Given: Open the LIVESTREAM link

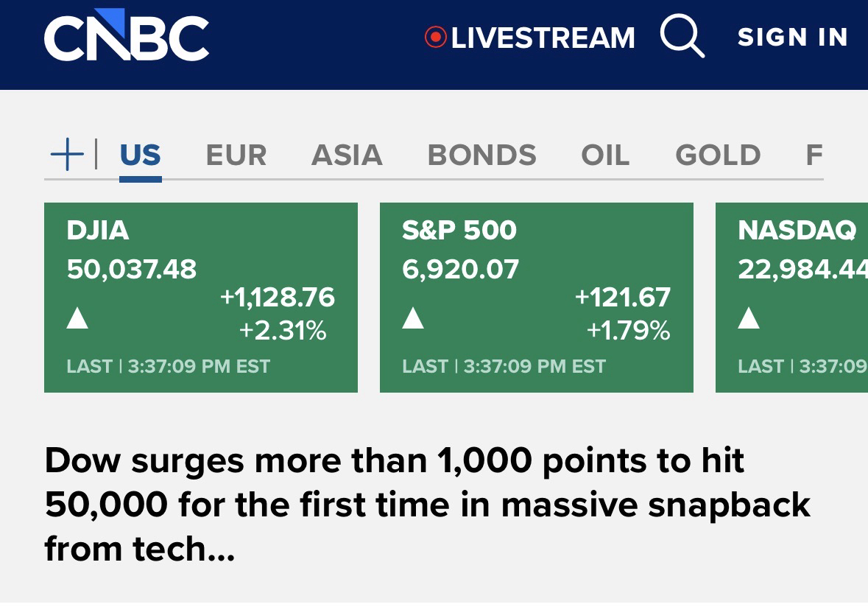Looking at the screenshot, I should (542, 38).
